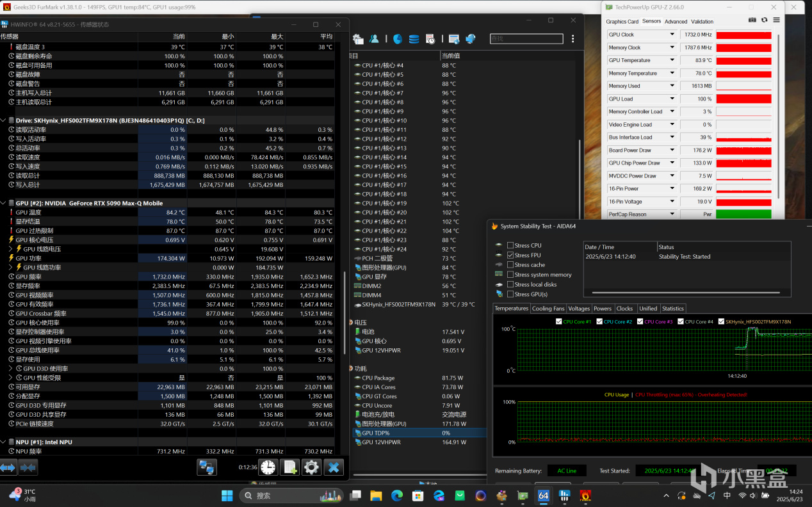This screenshot has height=507, width=812.
Task: Open GPU-Z hamburger menu
Action: point(776,20)
